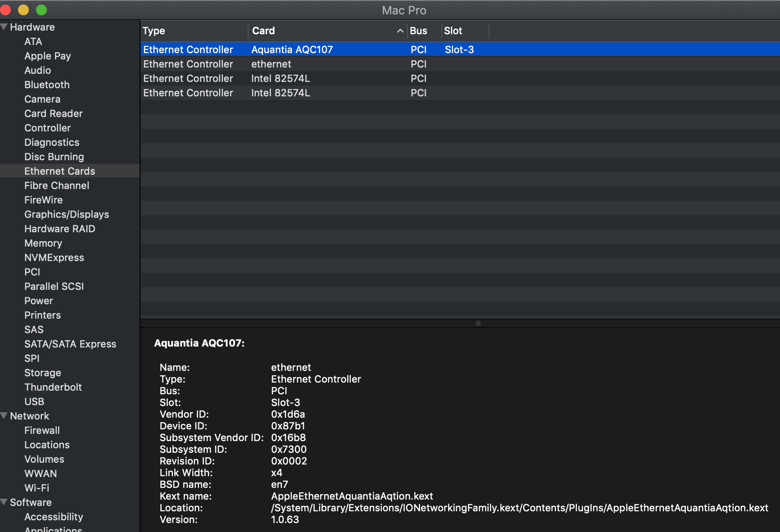Click the Version value 1.0.63
780x532 pixels.
(x=285, y=519)
